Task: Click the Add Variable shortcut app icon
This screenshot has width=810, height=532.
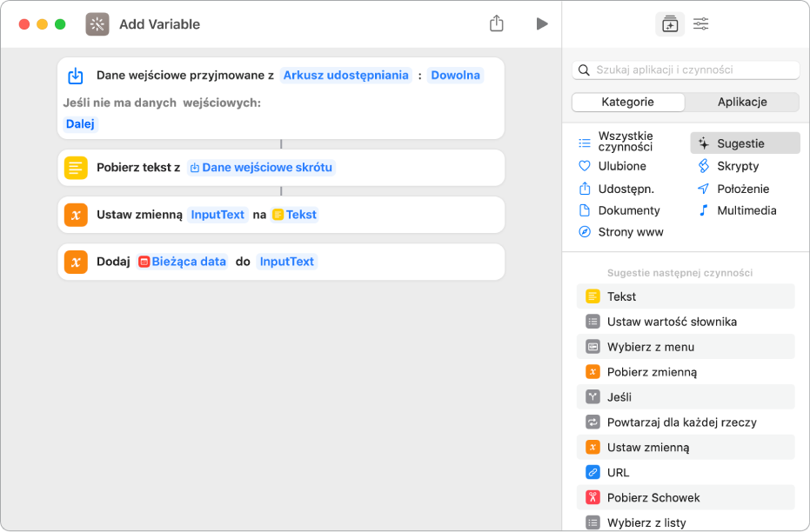Action: point(97,24)
